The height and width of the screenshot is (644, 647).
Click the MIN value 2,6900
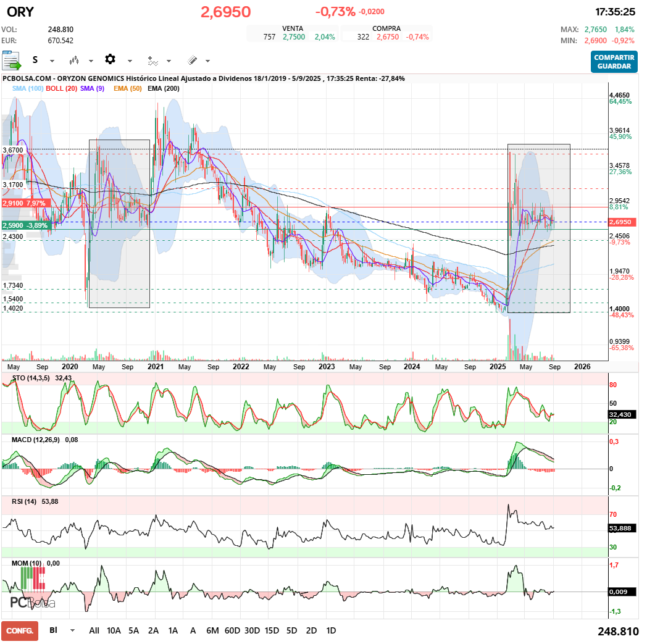coord(595,41)
